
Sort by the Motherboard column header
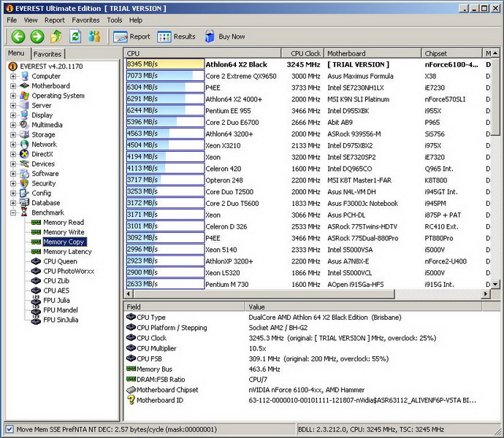(373, 53)
